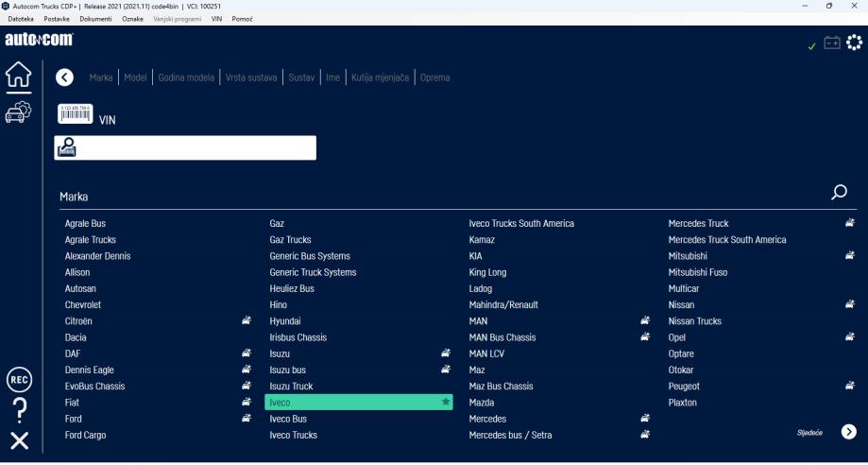Click the car icon beside Fiat
This screenshot has height=465, width=868.
(x=247, y=402)
